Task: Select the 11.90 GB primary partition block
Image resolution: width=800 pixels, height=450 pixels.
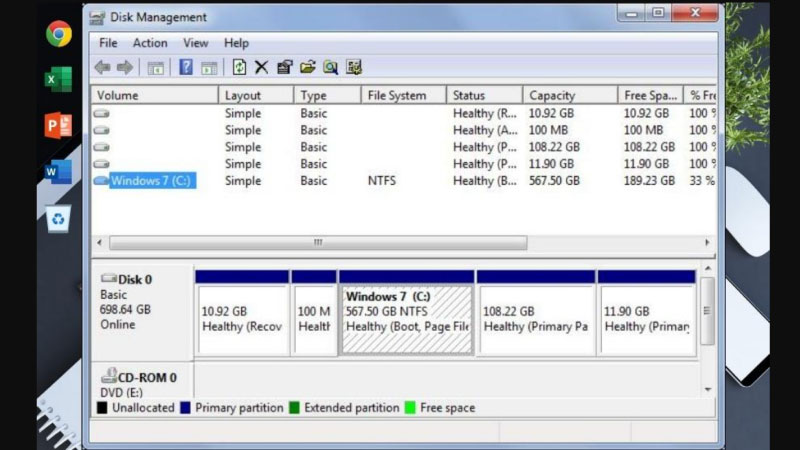Action: (647, 313)
